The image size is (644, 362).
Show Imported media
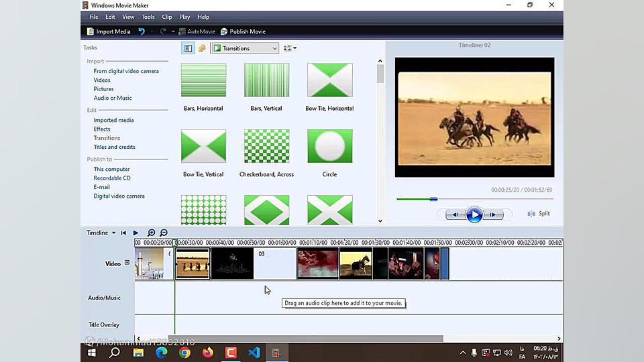click(x=113, y=120)
